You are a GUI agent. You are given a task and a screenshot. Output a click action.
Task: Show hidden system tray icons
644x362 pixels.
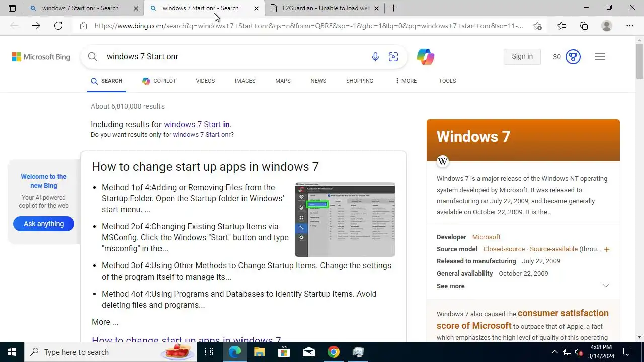pyautogui.click(x=555, y=352)
